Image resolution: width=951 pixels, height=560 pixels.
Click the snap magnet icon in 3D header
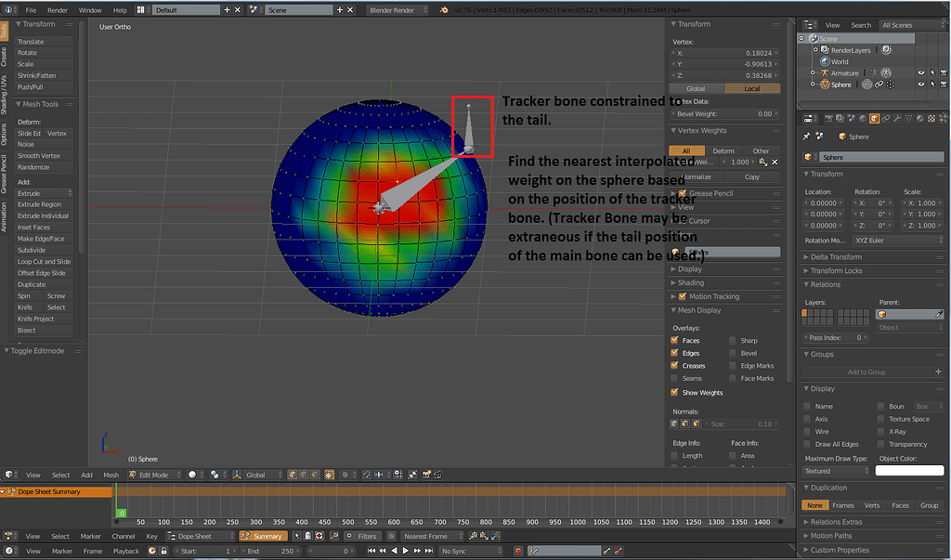367,475
